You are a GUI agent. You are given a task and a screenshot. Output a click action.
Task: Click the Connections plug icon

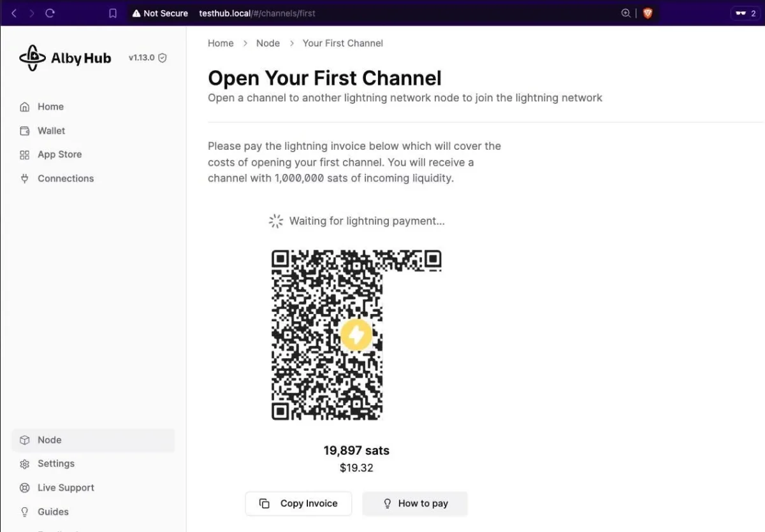click(x=25, y=178)
